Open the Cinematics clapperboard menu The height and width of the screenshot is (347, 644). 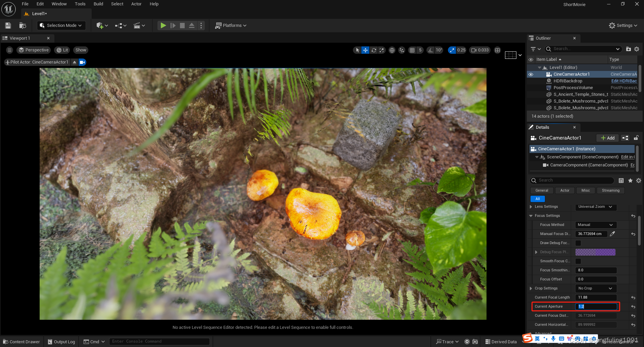click(139, 26)
